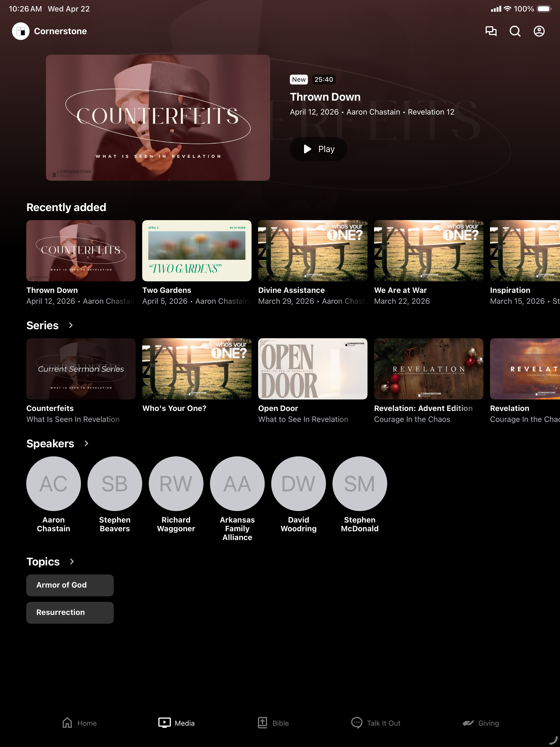Tap the Wi-Fi status icon
This screenshot has height=747, width=560.
click(507, 9)
